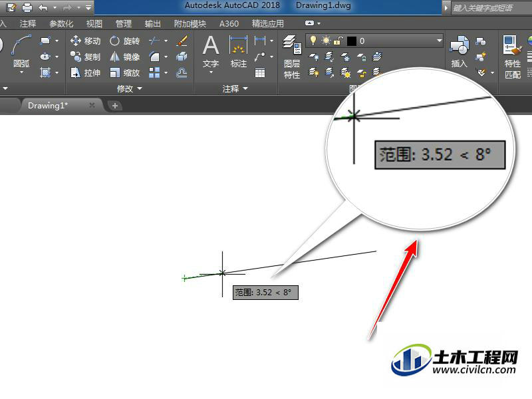The width and height of the screenshot is (532, 399).
Task: Select the Hatch tool
Action: pyautogui.click(x=45, y=72)
